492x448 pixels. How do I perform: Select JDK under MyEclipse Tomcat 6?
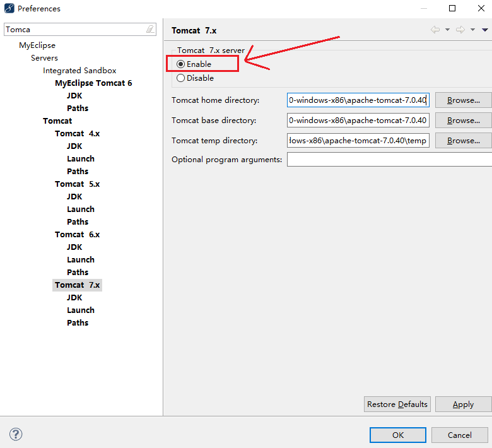click(x=74, y=96)
